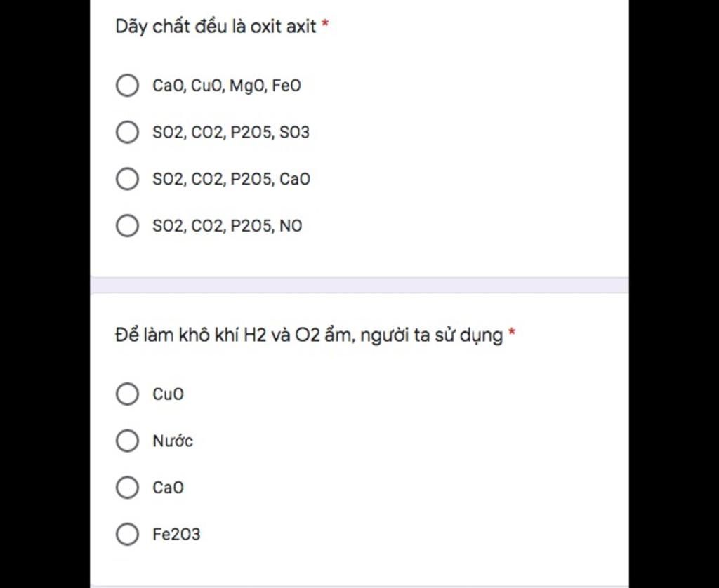Select the Fe2O3 radio button
The width and height of the screenshot is (719, 588).
[x=127, y=534]
